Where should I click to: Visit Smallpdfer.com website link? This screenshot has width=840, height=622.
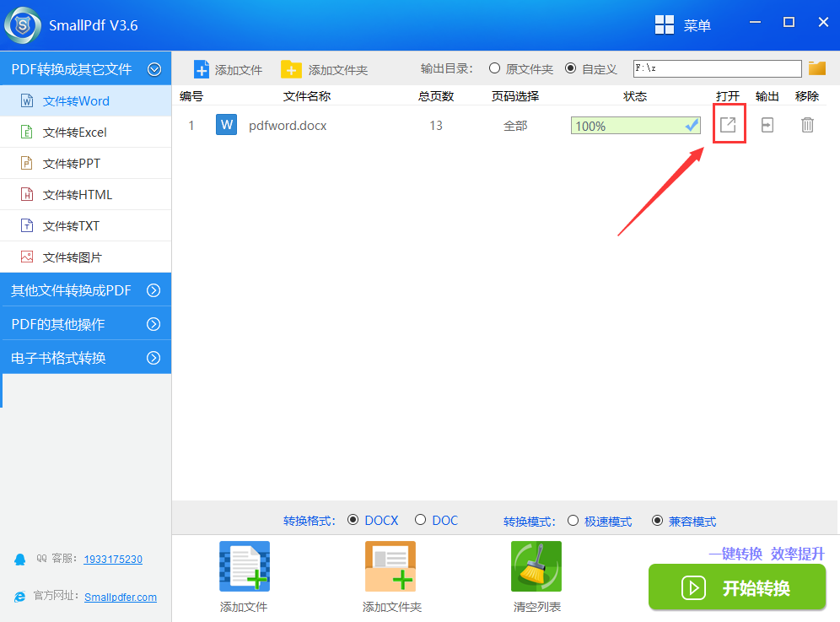point(121,597)
